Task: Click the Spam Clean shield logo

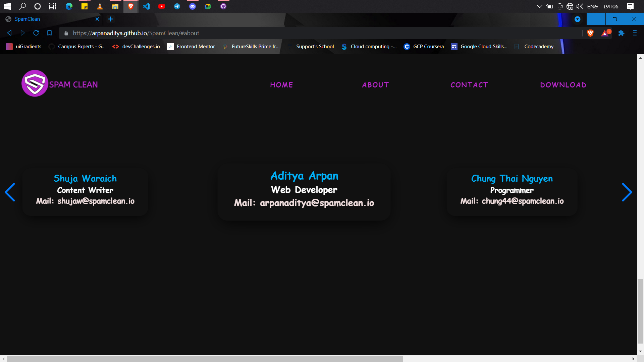Action: tap(35, 83)
